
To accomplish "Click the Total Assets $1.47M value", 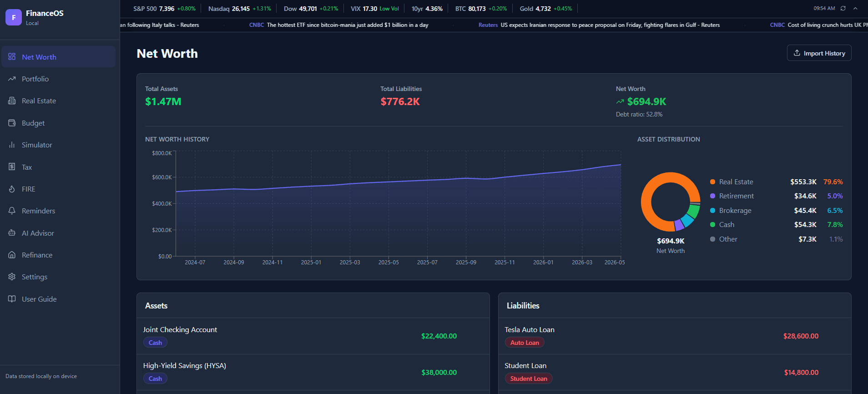I will click(163, 101).
